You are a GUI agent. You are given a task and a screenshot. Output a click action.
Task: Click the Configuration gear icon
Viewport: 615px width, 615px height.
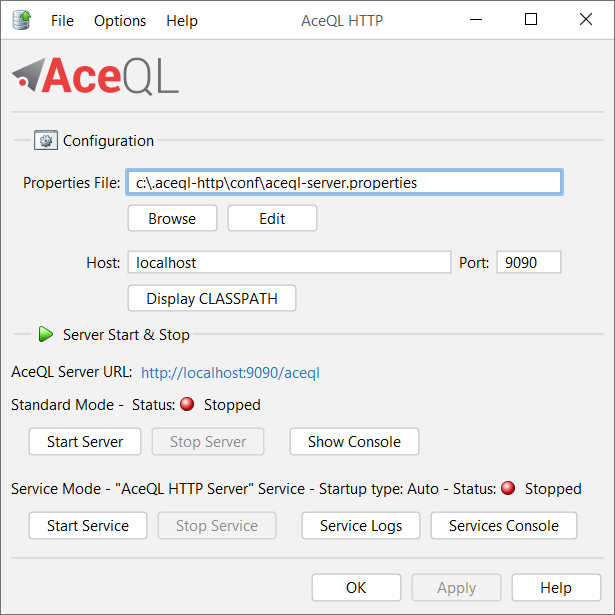[x=46, y=140]
